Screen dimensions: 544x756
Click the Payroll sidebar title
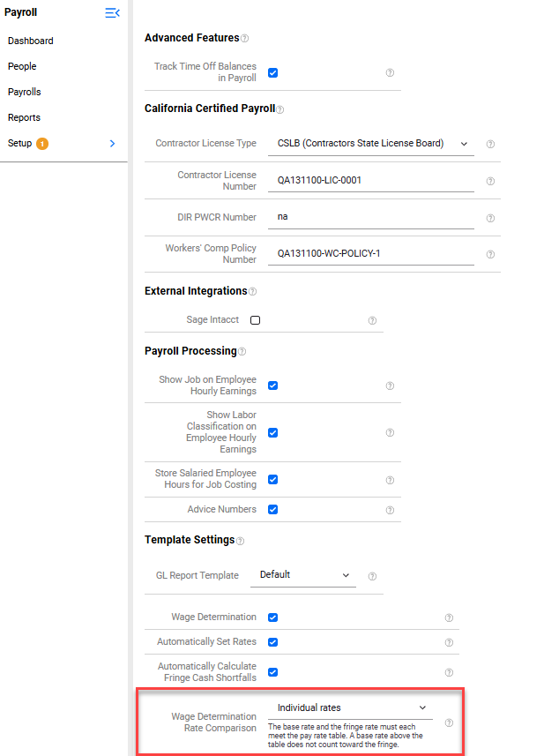(20, 12)
